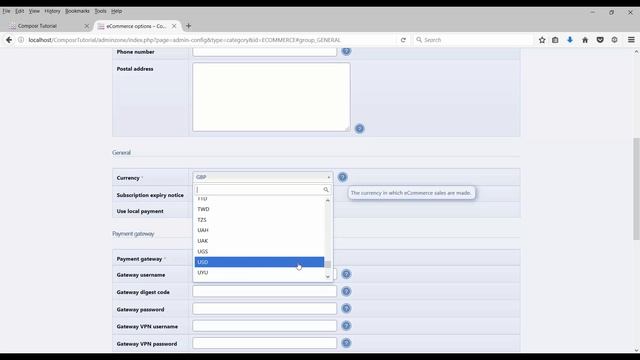Viewport: 640px width, 360px height.
Task: Click the currency list scrollbar thumb
Action: 328,265
